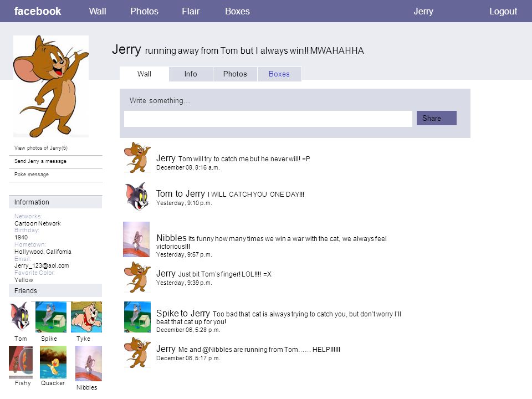Switch to the Info profile tab
The image size is (532, 399).
point(191,74)
